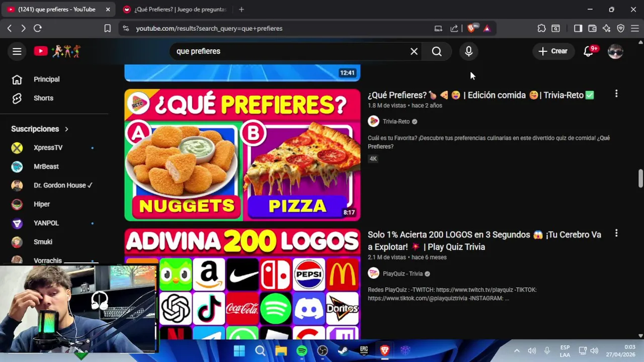
Task: Show hidden system tray icons
Action: [x=517, y=350]
